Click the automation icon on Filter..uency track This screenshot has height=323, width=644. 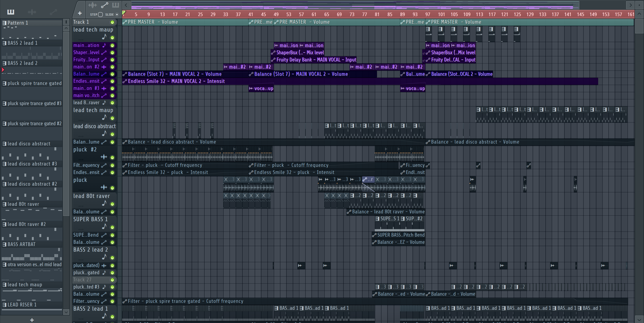104,301
